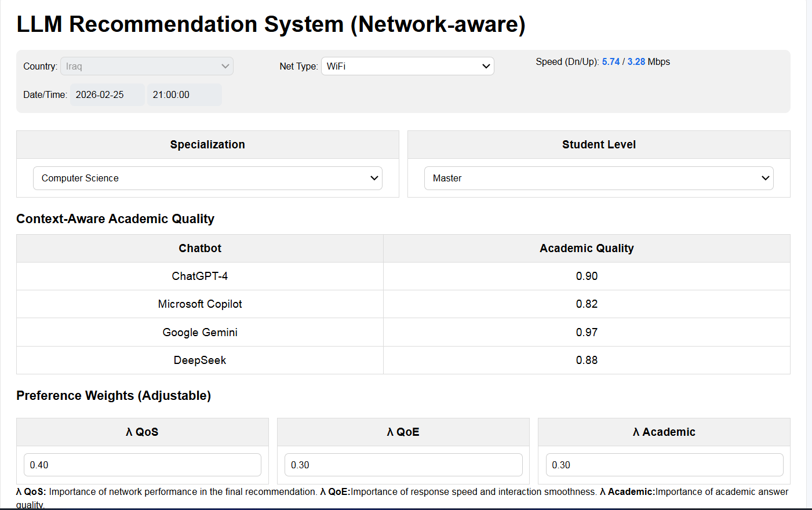The image size is (812, 510).
Task: Select the Google Gemini chatbot cell
Action: [200, 332]
